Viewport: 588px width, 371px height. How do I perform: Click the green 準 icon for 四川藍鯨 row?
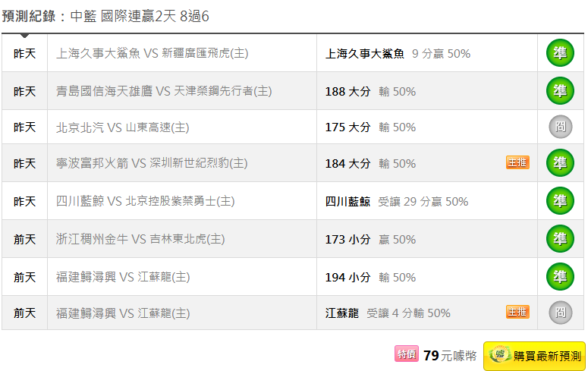pos(560,201)
